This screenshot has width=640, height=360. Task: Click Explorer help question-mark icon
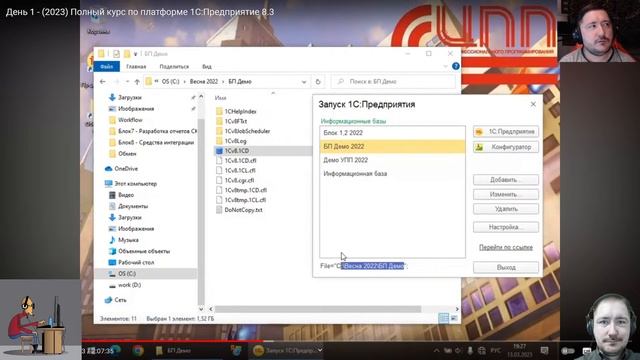tap(456, 66)
